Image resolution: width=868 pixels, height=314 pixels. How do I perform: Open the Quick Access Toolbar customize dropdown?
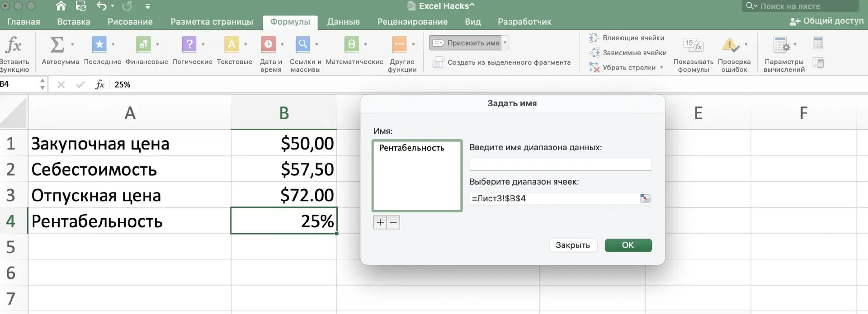pyautogui.click(x=148, y=6)
